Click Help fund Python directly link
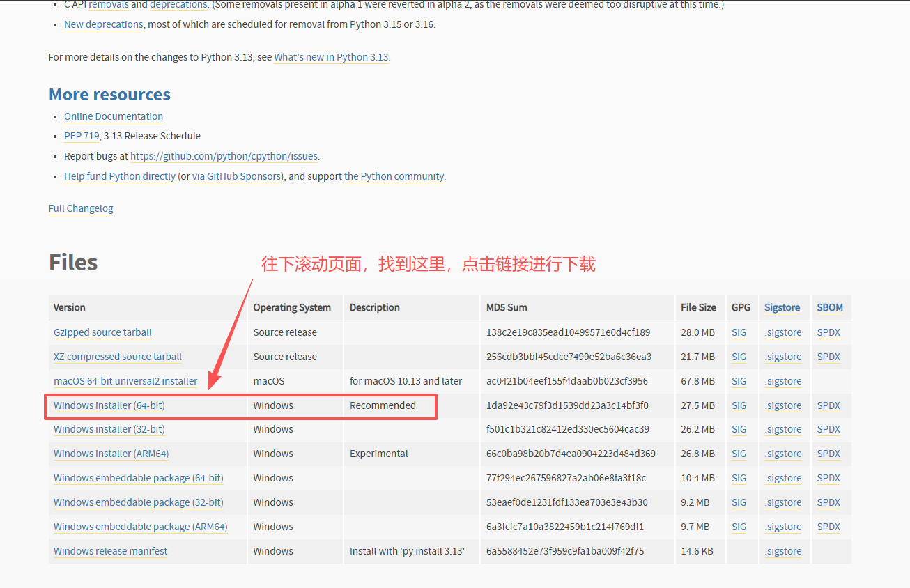 120,176
